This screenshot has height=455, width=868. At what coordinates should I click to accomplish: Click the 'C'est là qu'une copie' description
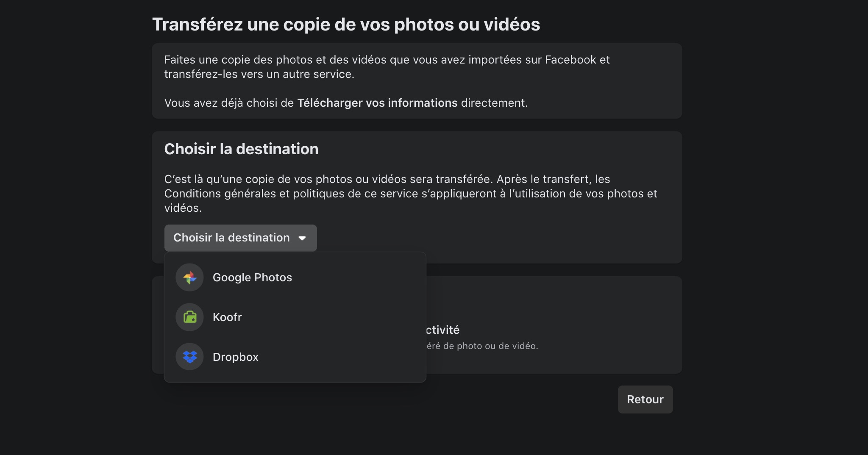tap(387, 179)
